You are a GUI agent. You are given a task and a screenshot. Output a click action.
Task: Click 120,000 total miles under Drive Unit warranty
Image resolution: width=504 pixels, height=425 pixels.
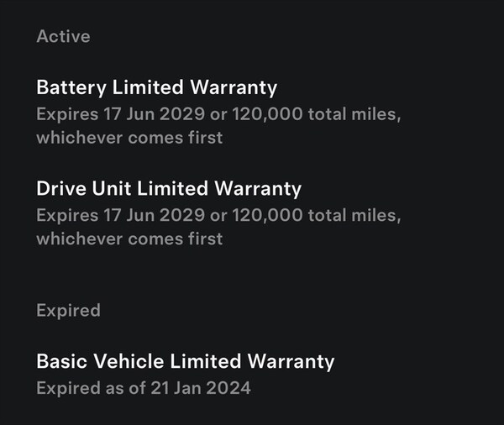[x=312, y=214]
